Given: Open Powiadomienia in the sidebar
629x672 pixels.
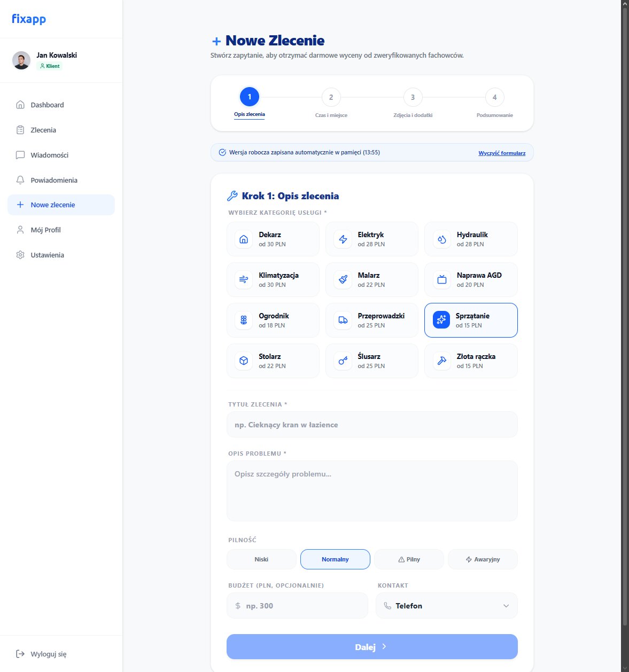Looking at the screenshot, I should click(x=61, y=180).
